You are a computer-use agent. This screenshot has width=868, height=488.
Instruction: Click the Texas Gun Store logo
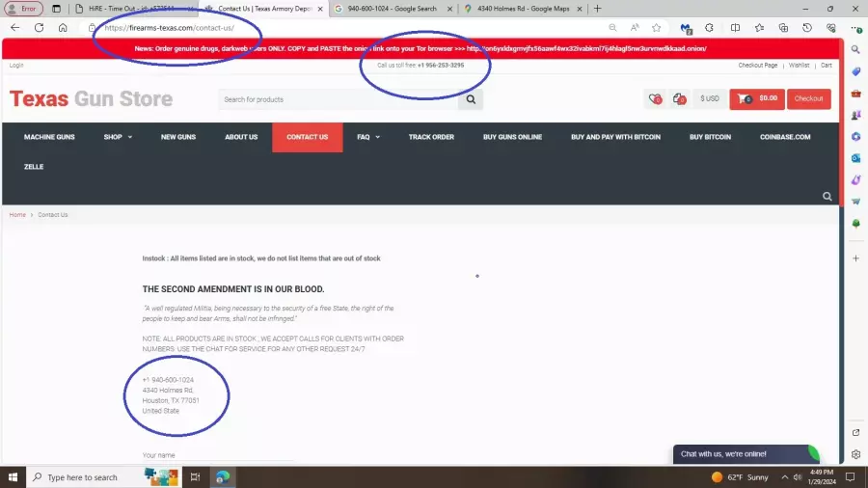click(x=92, y=99)
